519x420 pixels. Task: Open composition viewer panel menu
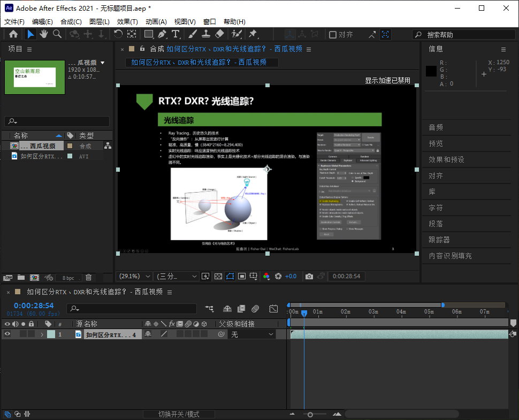[x=309, y=49]
